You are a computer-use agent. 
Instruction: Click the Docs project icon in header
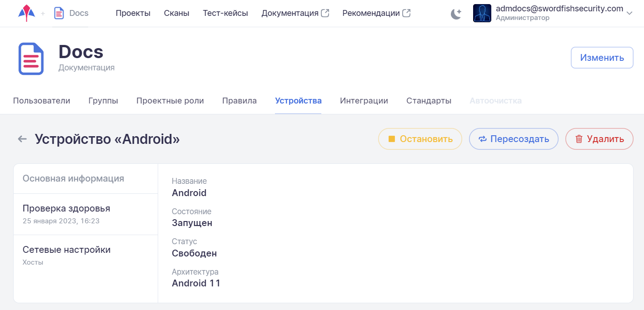click(59, 13)
